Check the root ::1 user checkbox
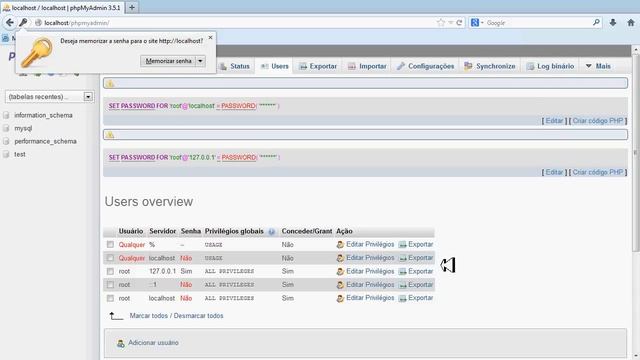The height and width of the screenshot is (360, 640). tap(110, 285)
